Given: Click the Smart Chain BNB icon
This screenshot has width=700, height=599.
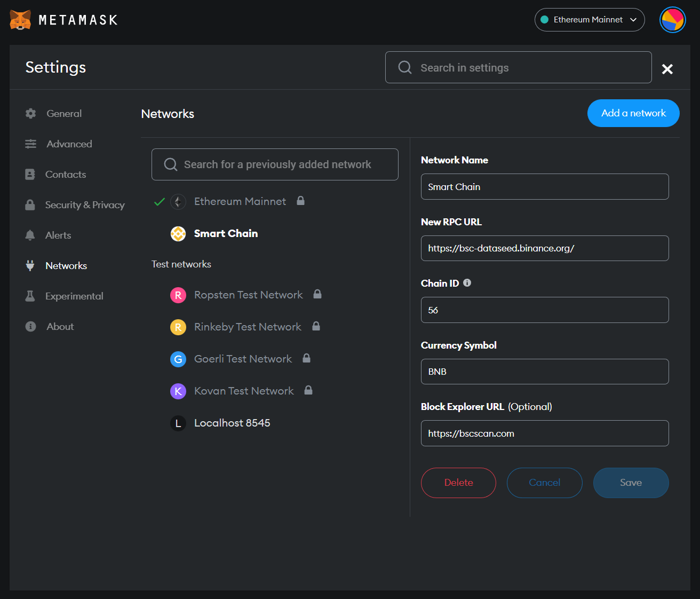Looking at the screenshot, I should pos(178,234).
